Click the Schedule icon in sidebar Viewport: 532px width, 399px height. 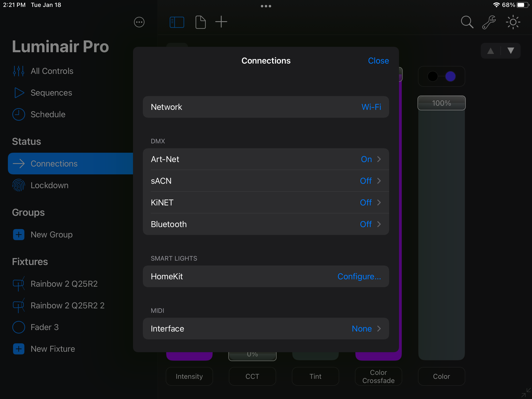pos(18,114)
